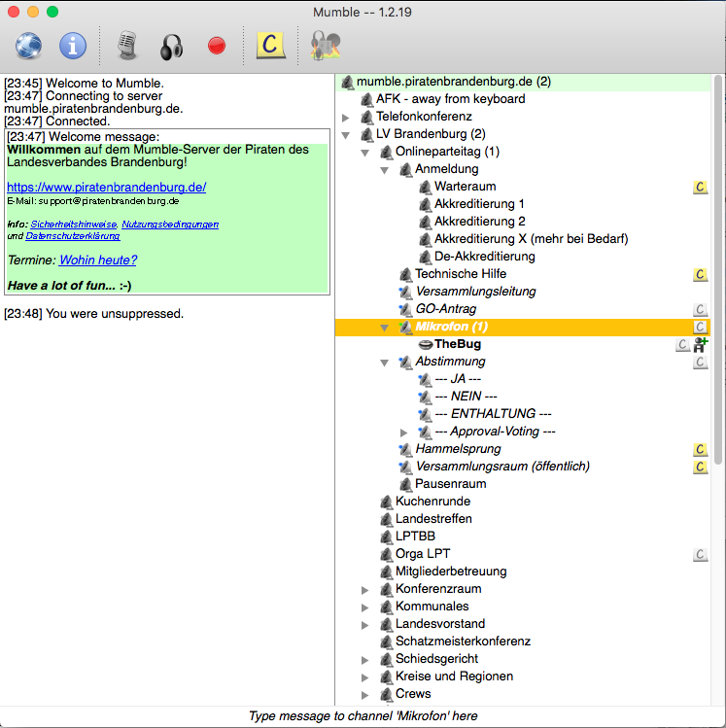Open the piratenbrandenburg.de website link
Image resolution: width=726 pixels, height=728 pixels.
106,188
